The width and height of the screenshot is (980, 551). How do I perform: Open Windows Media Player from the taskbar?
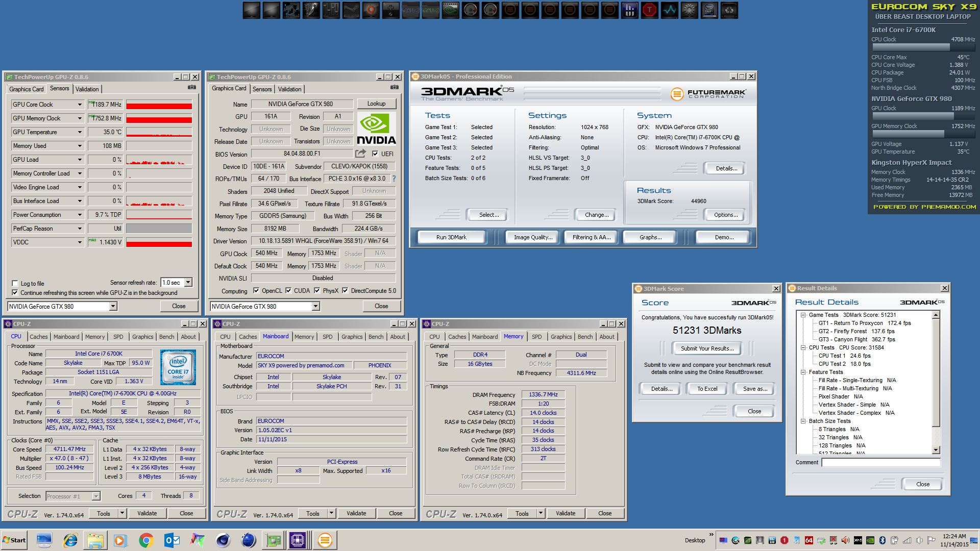pos(121,540)
